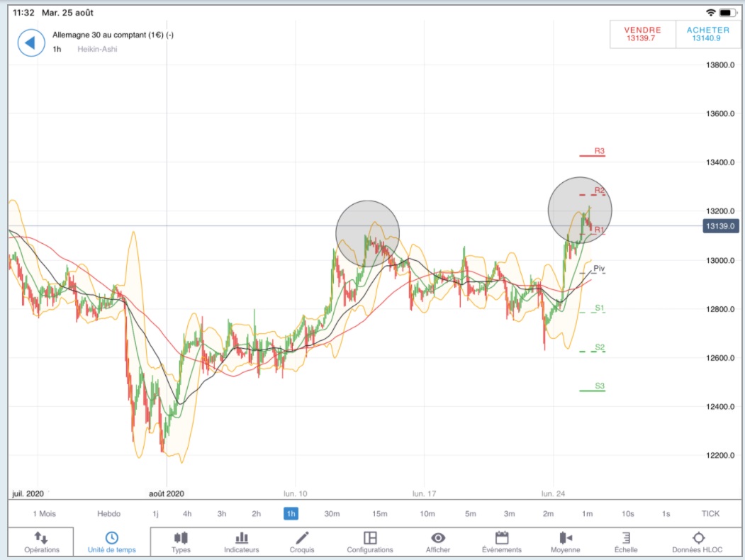Click the S2 support label
Viewport: 745px width, 560px height.
(x=600, y=347)
